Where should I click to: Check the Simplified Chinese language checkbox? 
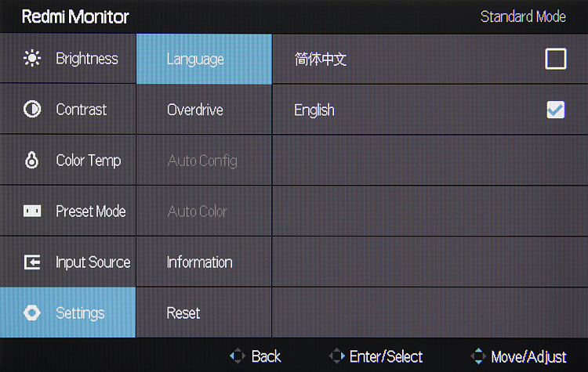click(x=555, y=60)
